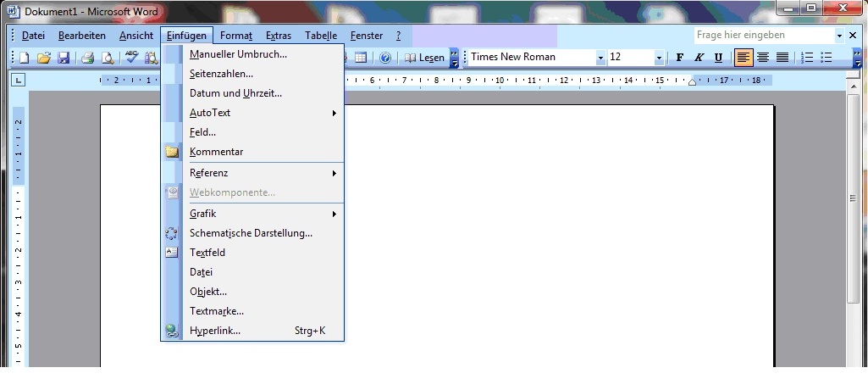Click the tab stop selector on ruler
Image resolution: width=868 pixels, height=390 pixels.
click(x=19, y=81)
